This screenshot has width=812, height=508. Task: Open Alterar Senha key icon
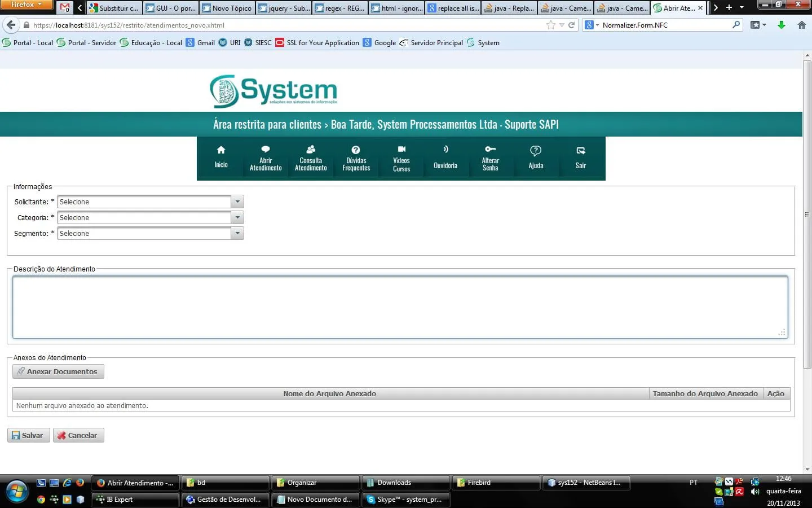pyautogui.click(x=491, y=149)
